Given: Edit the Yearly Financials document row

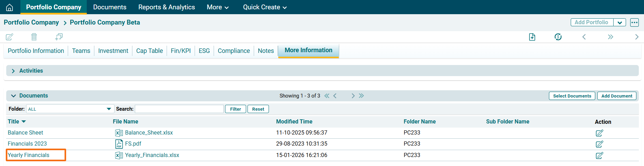Looking at the screenshot, I should coord(599,156).
